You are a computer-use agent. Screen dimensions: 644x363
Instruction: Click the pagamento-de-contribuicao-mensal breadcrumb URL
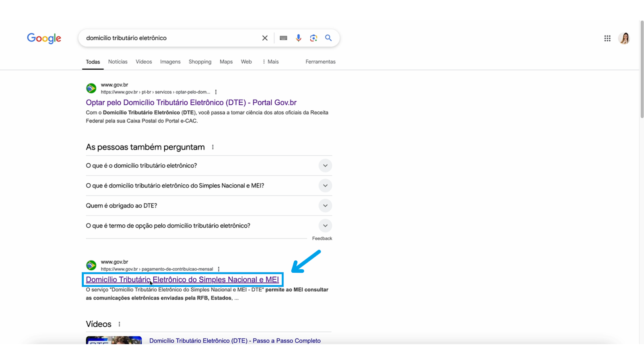[157, 269]
